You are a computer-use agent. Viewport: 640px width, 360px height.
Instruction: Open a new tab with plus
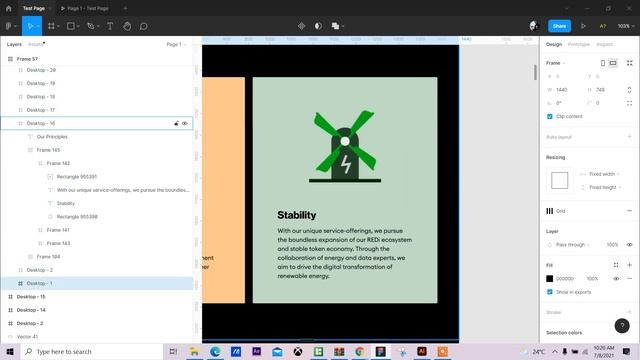[125, 8]
